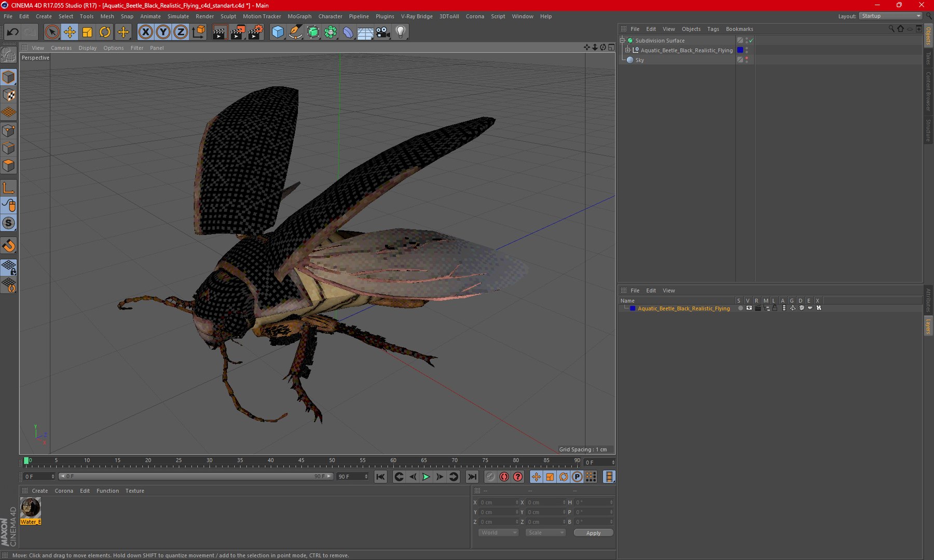Open the Layers side tab
Screen dimensions: 934x560
tap(928, 327)
